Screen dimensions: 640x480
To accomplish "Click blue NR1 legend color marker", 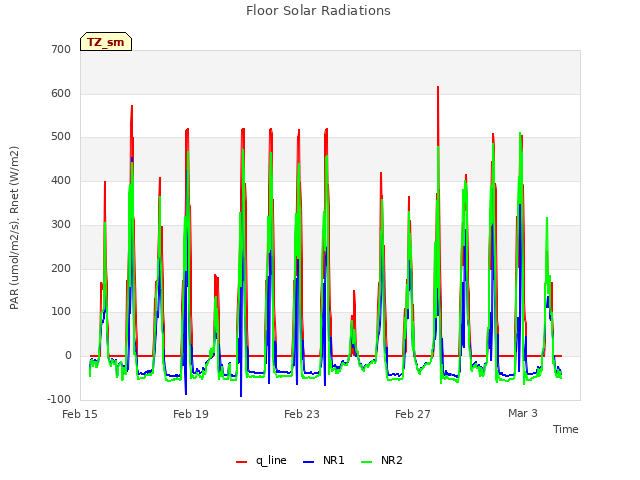I will (x=309, y=462).
